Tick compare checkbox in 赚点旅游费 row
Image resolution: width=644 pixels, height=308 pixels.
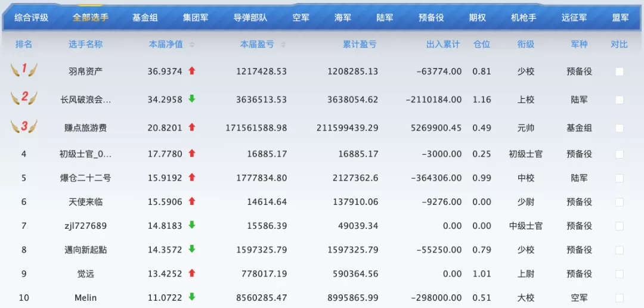620,128
